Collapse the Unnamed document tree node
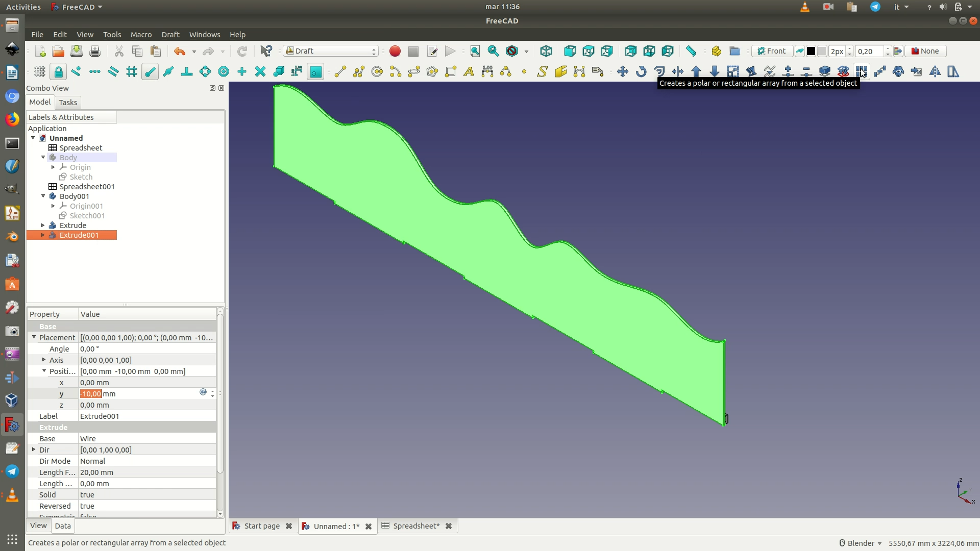Viewport: 980px width, 551px height. (33, 138)
